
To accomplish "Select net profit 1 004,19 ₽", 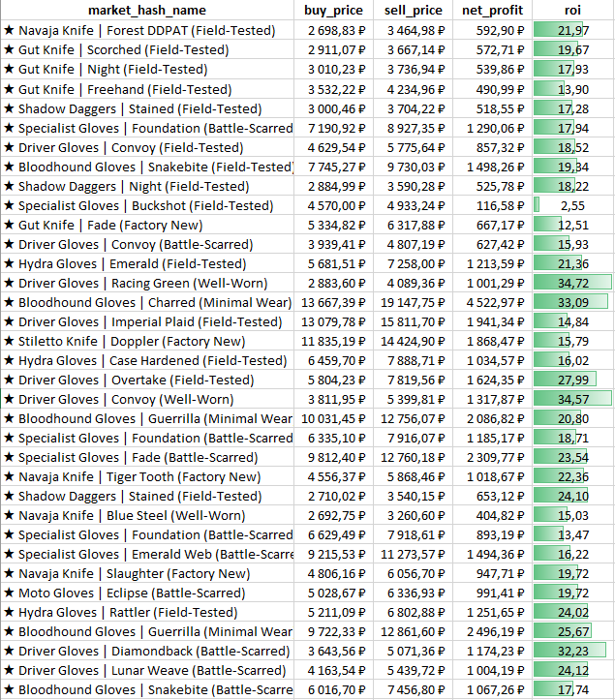I will [x=492, y=670].
